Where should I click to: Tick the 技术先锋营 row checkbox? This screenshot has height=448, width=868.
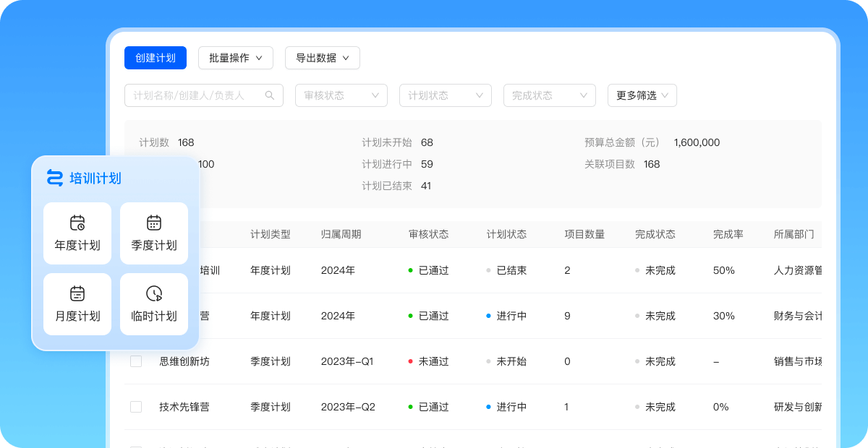pos(136,407)
